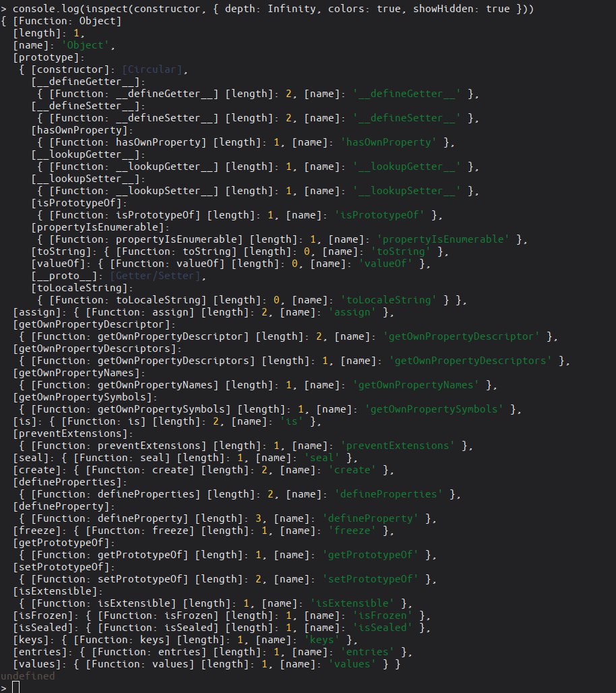Screen dimensions: 616x693
Task: Select the dimmed '[Circular]' value
Action: tap(152, 69)
